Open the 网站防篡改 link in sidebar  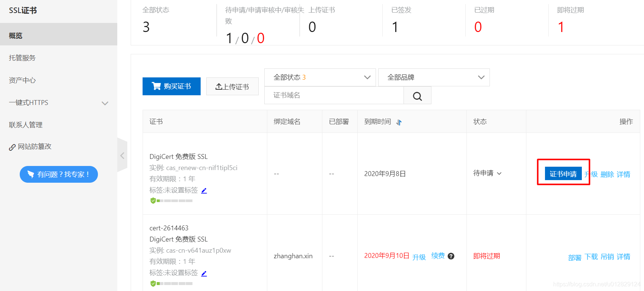point(31,147)
